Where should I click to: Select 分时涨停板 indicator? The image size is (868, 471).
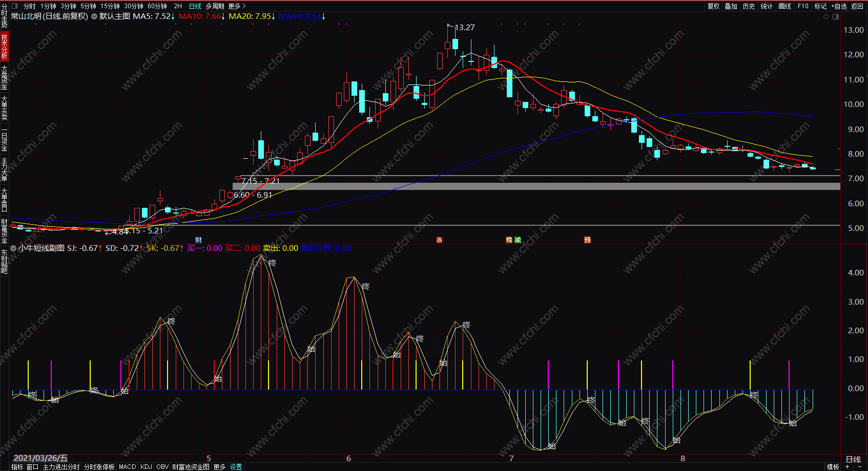[x=99, y=467]
